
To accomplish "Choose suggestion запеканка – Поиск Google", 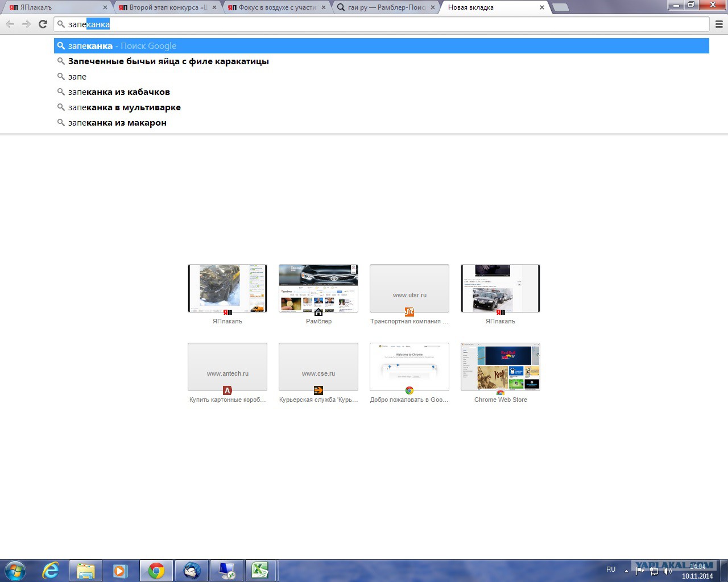I will [x=382, y=46].
